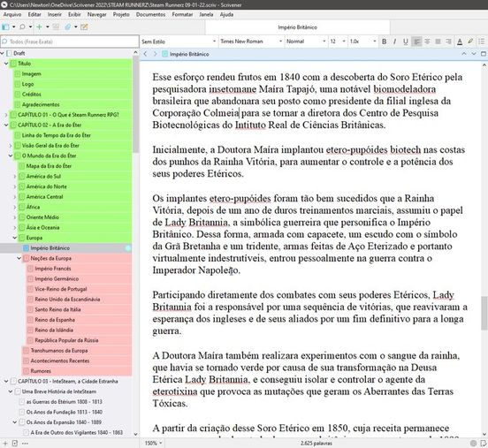This screenshot has height=448, width=488.
Task: Open the font size 12 dropdown
Action: 338,42
